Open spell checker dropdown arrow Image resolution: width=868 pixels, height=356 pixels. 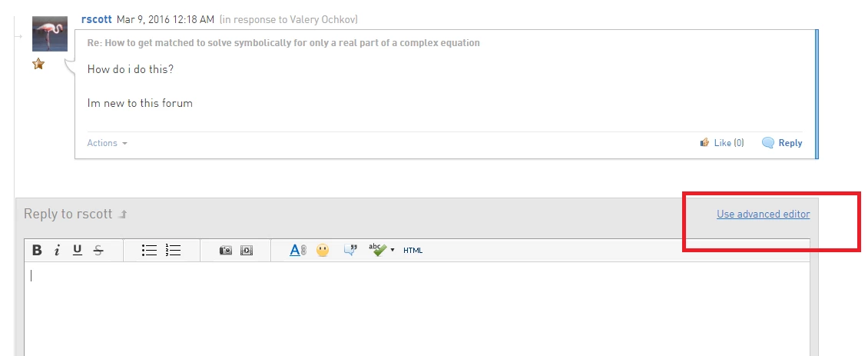point(393,250)
